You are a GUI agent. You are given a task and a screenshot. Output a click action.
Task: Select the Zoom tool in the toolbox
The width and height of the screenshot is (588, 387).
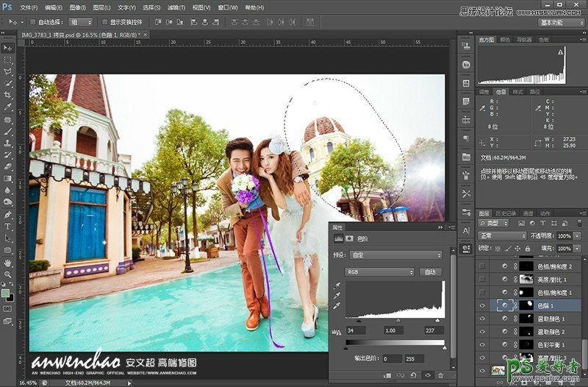click(x=8, y=274)
